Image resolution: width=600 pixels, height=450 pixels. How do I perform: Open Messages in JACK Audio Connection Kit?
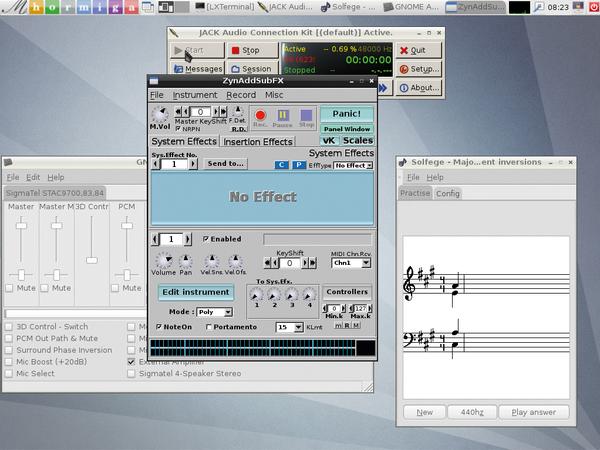[197, 69]
